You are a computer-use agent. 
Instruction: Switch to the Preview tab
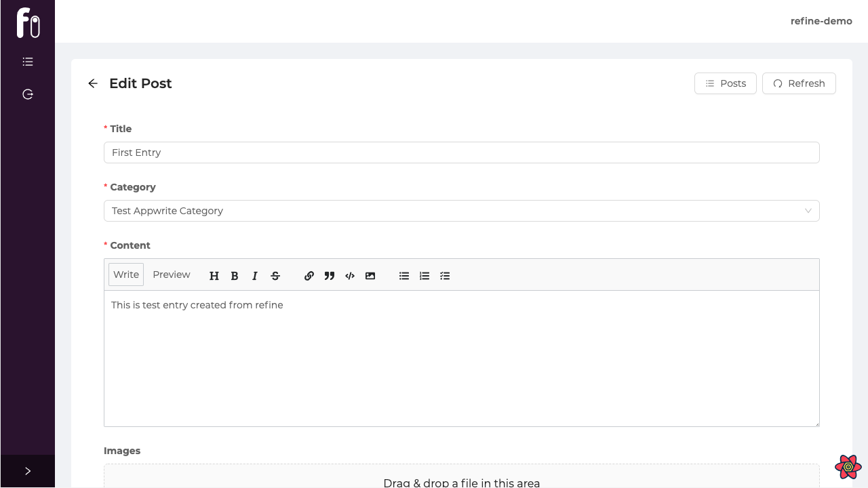pos(171,274)
